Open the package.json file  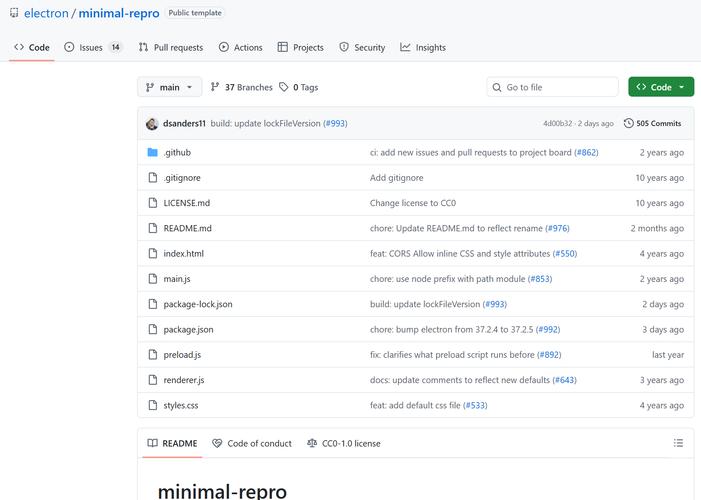click(x=188, y=329)
